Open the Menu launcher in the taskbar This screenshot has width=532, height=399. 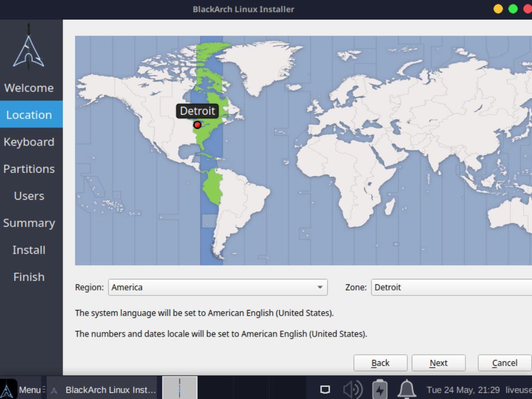click(27, 390)
